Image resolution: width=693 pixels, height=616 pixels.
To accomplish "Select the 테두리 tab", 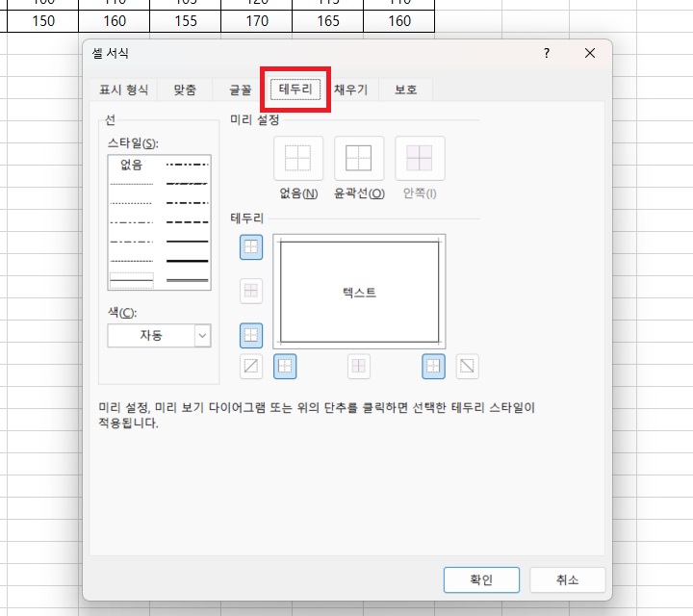I will click(295, 90).
